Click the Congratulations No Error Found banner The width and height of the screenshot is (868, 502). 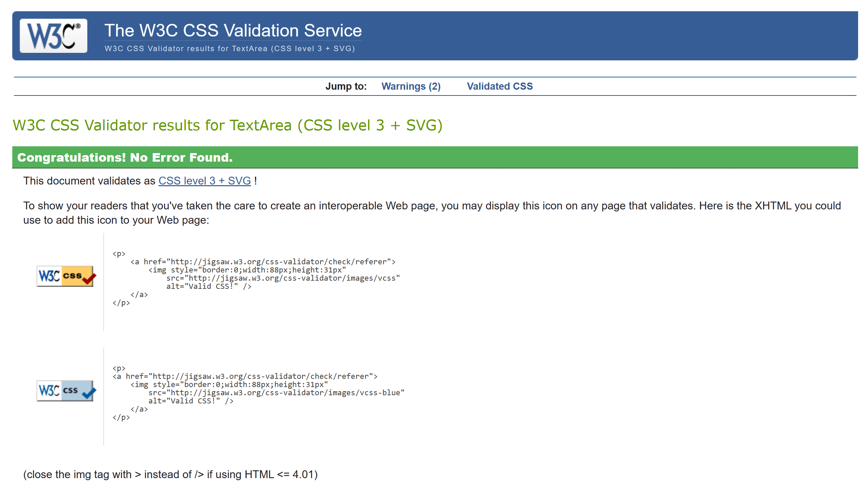pos(125,157)
